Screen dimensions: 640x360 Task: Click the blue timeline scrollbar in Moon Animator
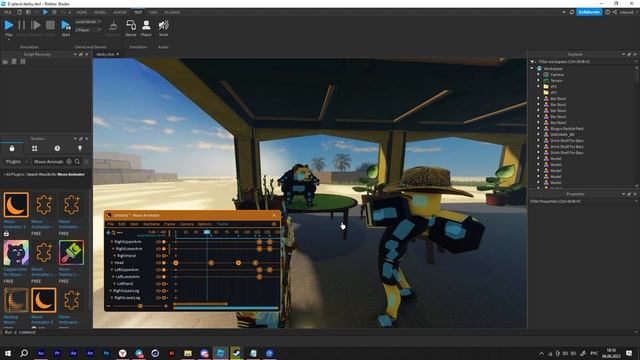click(225, 308)
